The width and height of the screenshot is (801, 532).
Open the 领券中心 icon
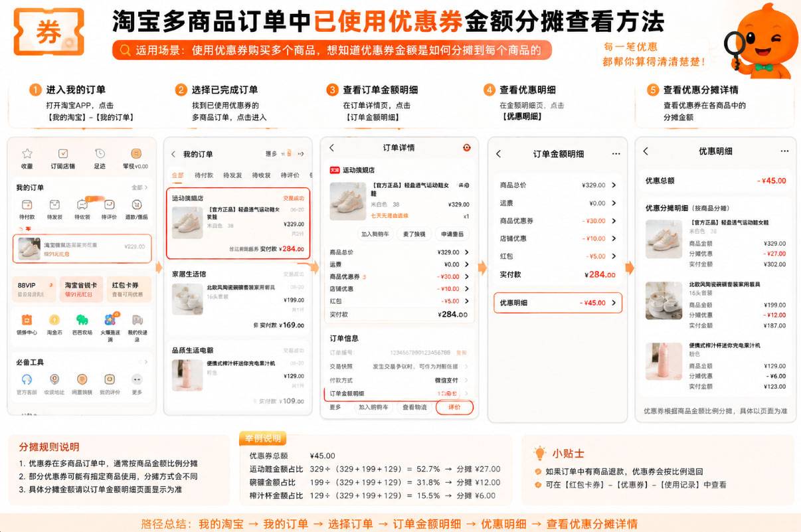(x=27, y=319)
